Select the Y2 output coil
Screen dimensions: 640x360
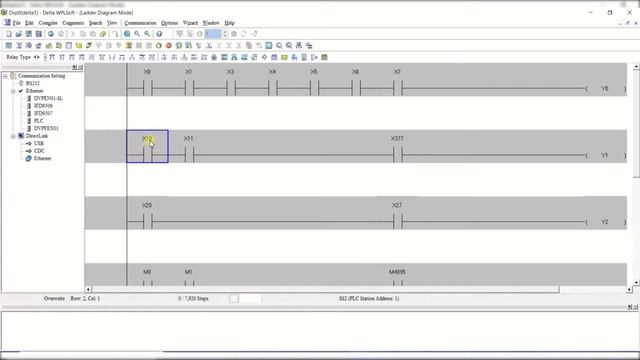click(x=605, y=222)
